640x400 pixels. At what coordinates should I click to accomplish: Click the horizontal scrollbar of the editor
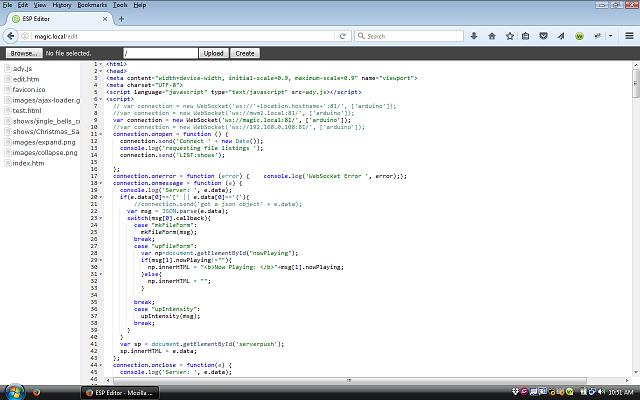pos(349,380)
